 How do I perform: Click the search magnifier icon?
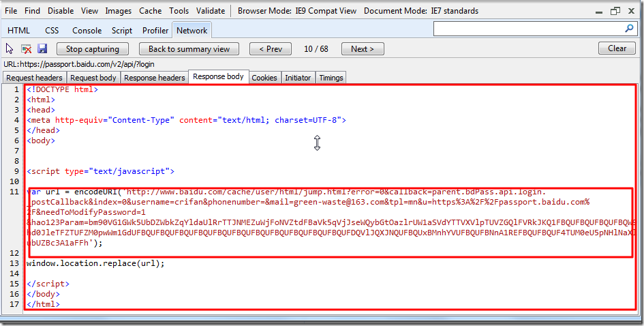[629, 29]
